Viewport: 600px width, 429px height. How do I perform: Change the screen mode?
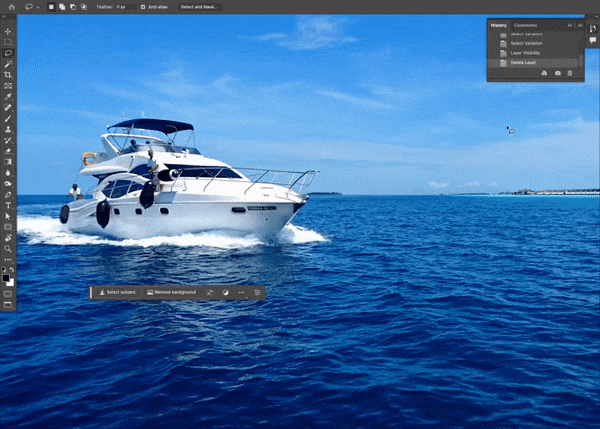point(8,305)
